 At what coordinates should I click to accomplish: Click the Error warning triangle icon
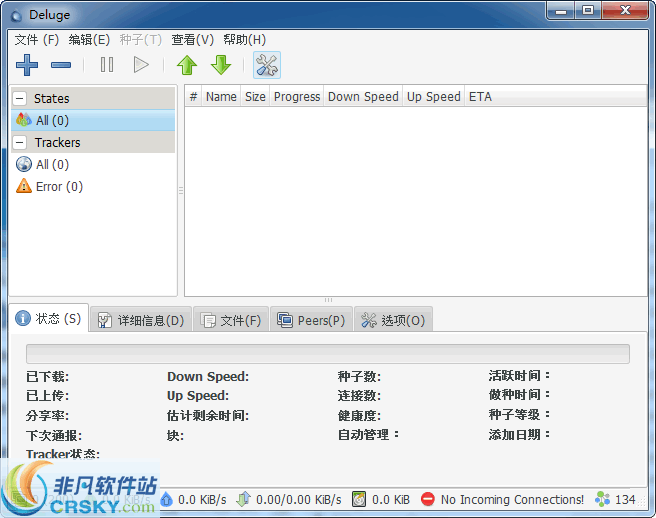point(24,186)
